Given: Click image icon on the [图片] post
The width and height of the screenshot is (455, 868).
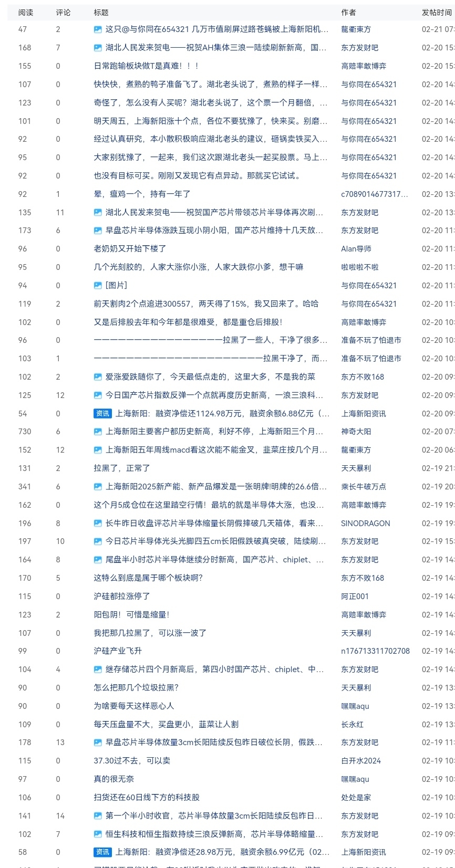Looking at the screenshot, I should point(98,286).
